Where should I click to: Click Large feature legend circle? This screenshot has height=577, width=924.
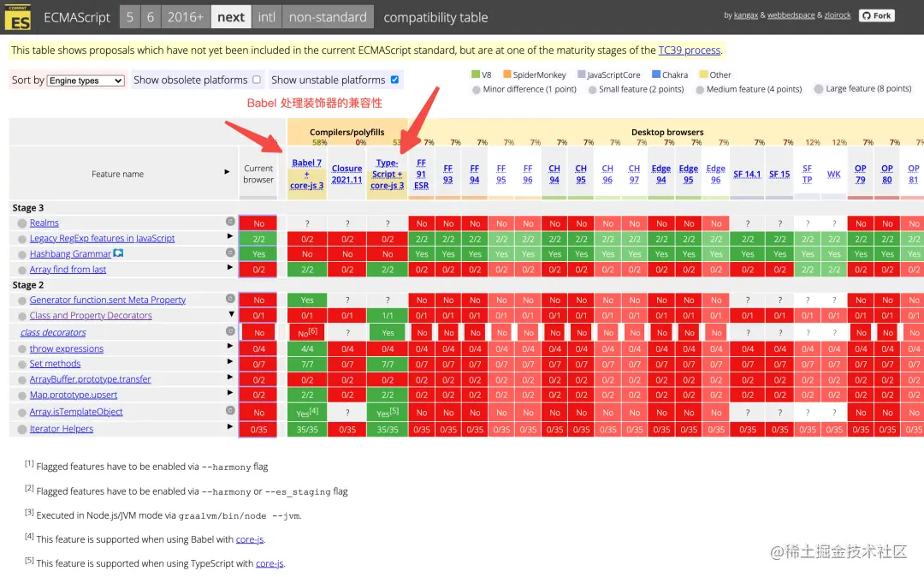point(819,89)
